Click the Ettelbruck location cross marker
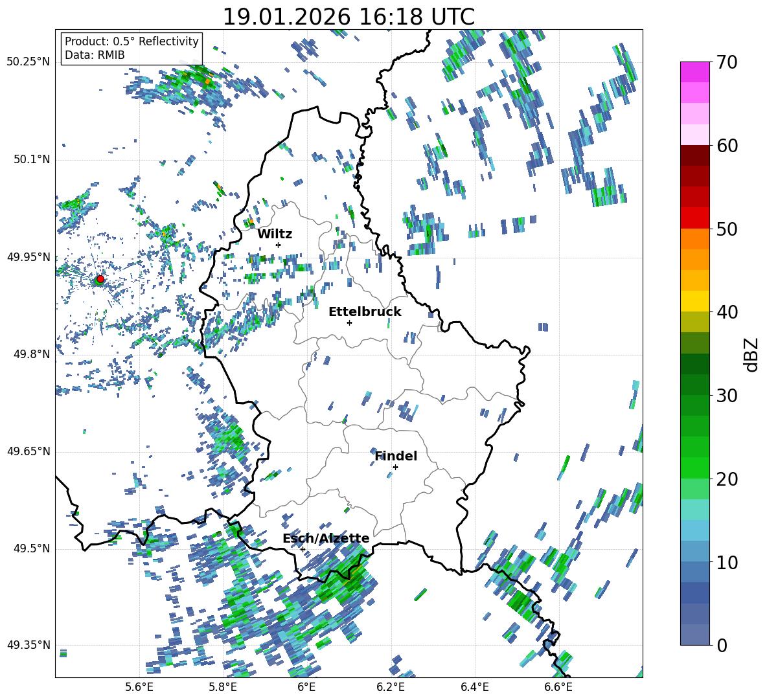The height and width of the screenshot is (700, 767). click(349, 322)
